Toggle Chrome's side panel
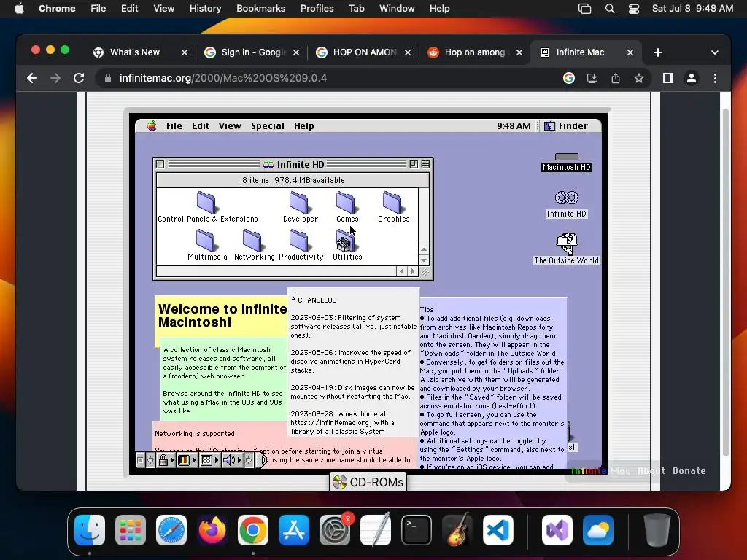The image size is (747, 560). click(x=668, y=78)
